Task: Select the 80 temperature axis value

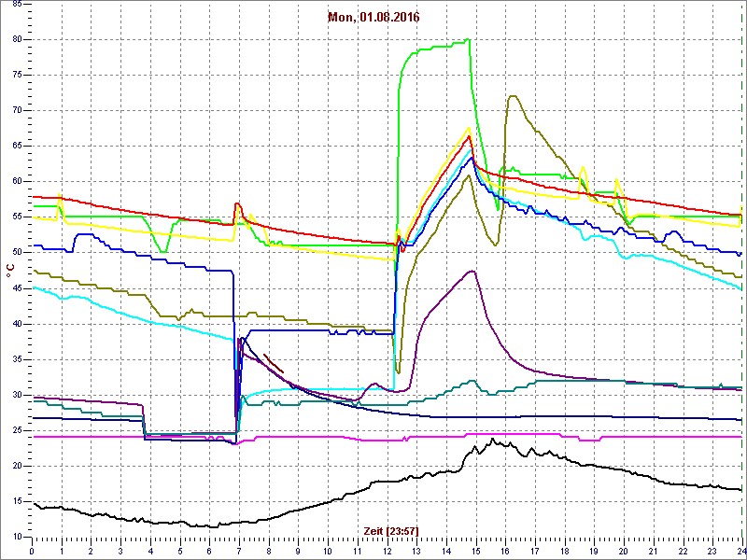Action: [x=15, y=39]
